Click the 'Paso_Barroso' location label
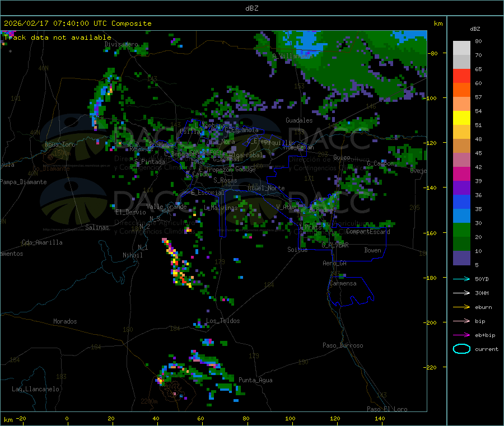Viewport: 504px width, 426px height. (343, 345)
